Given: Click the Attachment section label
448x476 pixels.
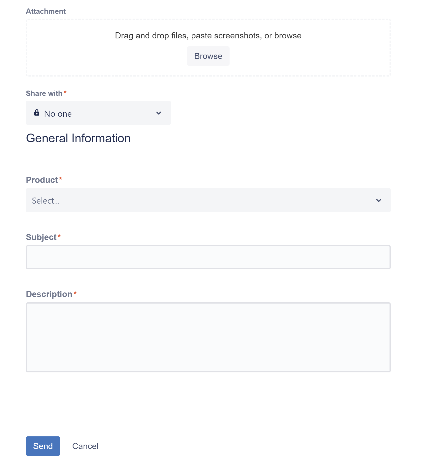Looking at the screenshot, I should pos(46,11).
